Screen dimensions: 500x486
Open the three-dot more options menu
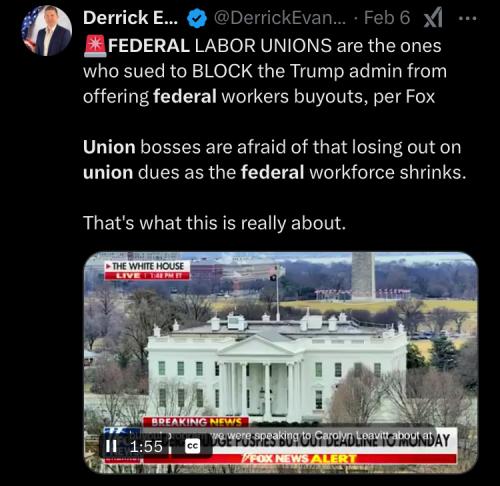tap(467, 19)
